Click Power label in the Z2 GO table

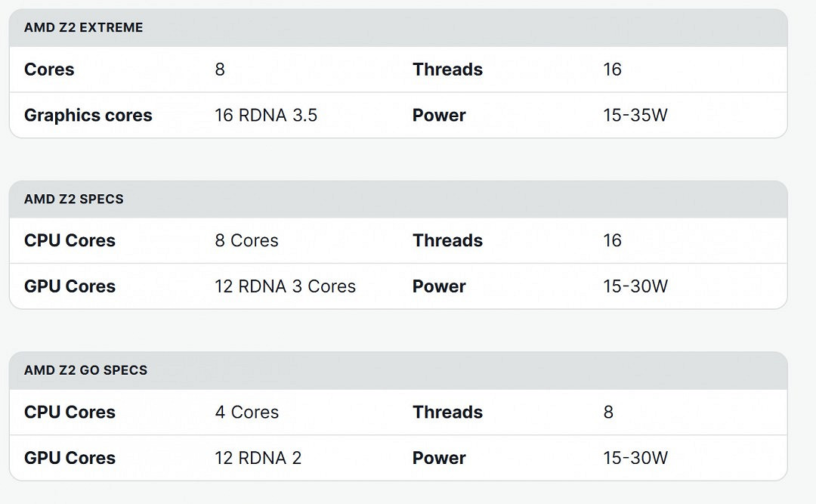pyautogui.click(x=439, y=458)
